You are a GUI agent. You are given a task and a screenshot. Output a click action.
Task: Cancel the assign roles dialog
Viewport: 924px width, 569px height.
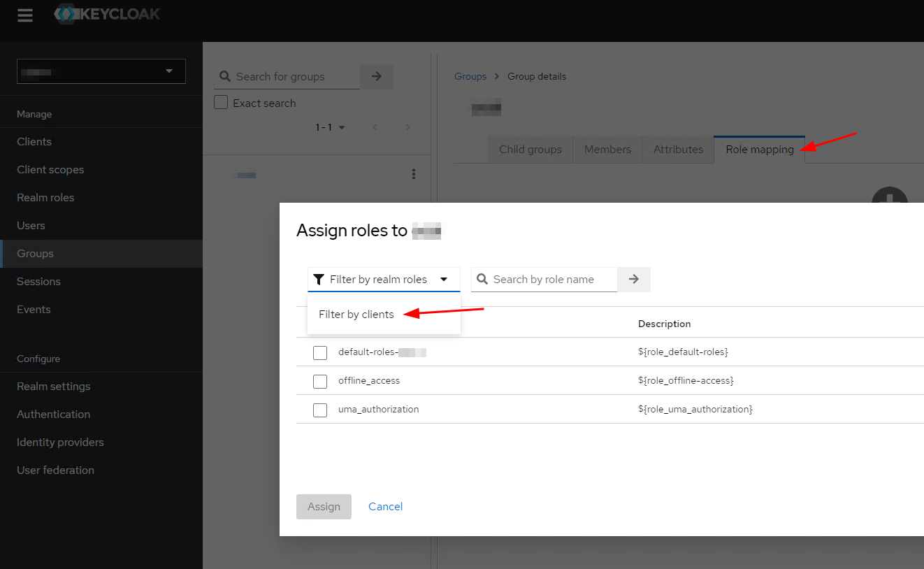coord(385,507)
